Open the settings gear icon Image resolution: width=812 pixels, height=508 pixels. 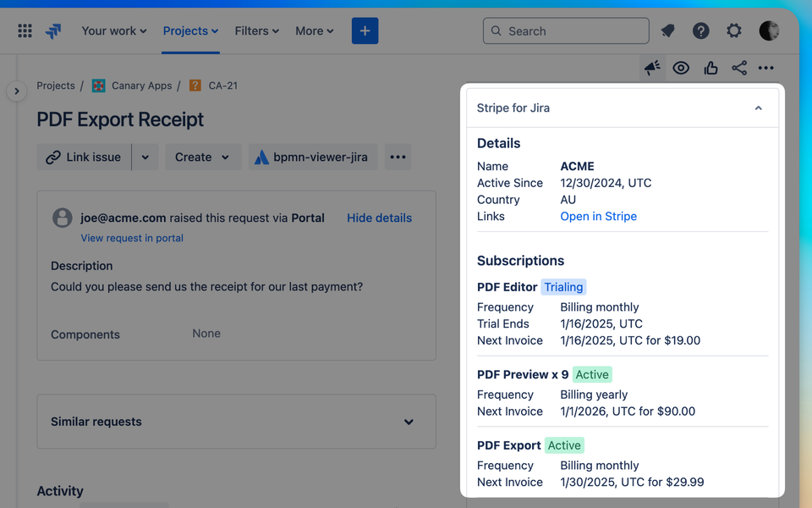coord(734,31)
